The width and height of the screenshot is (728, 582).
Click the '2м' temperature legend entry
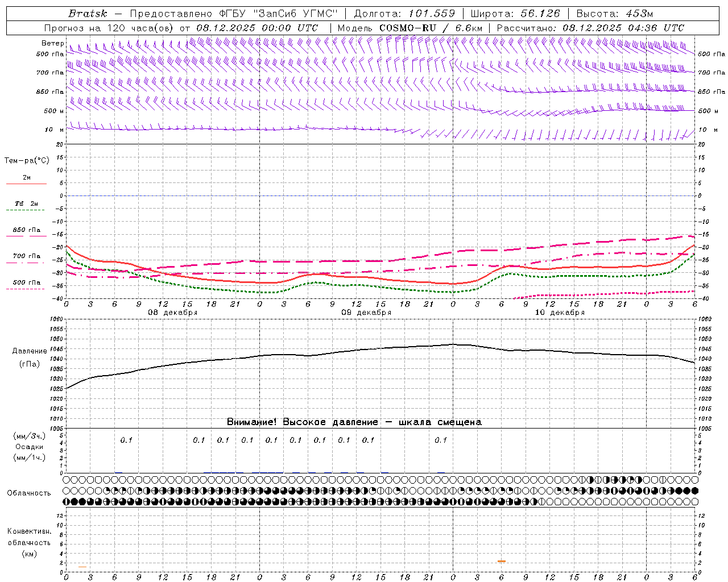(27, 177)
